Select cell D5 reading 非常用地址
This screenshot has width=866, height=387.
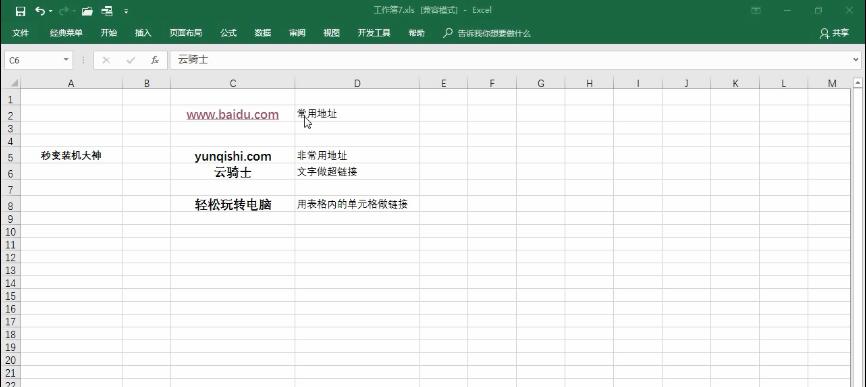(357, 156)
